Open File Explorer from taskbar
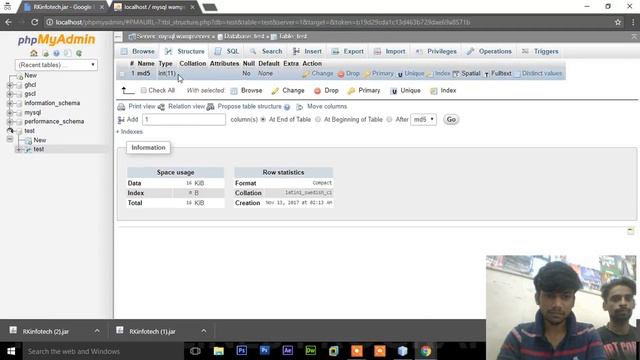This screenshot has width=640, height=360. tap(219, 351)
